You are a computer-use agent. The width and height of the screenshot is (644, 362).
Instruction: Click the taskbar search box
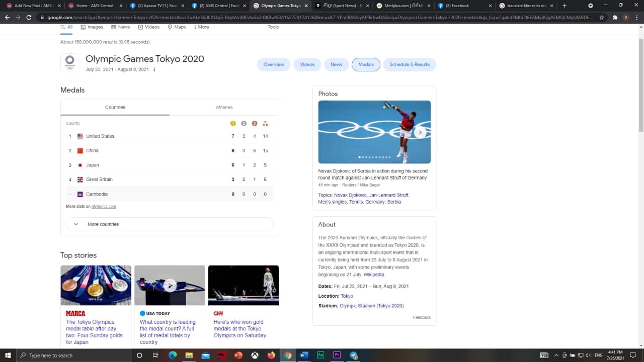click(x=74, y=355)
